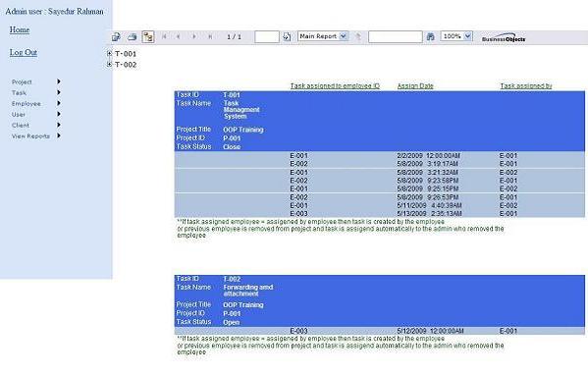Click the date '2/2/2009 12:00:00AM'
This screenshot has width=588, height=376.
click(x=428, y=155)
